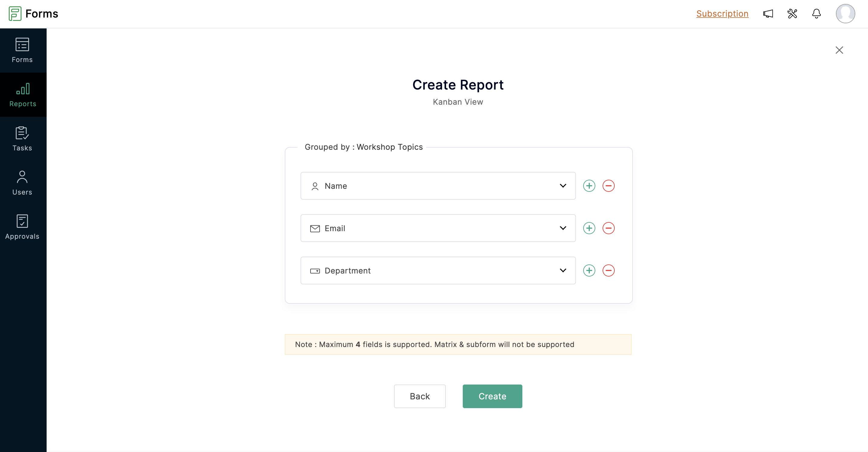Screen dimensions: 868x452
Task: Add a field after Department row
Action: click(x=589, y=271)
